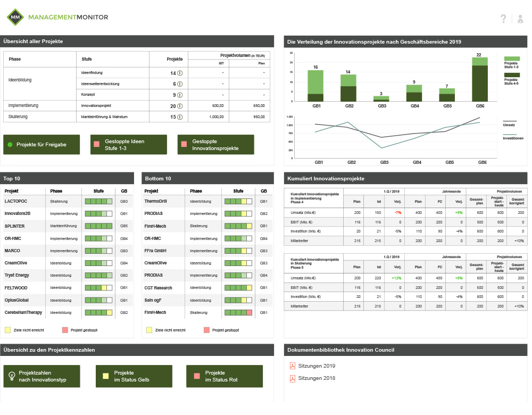Open the help question mark icon
This screenshot has height=415, width=532.
tap(503, 19)
